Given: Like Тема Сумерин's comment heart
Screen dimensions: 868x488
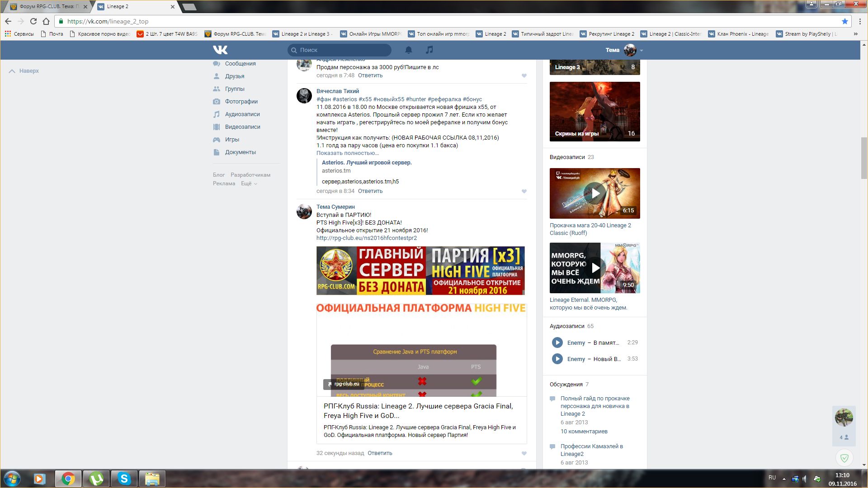Looking at the screenshot, I should click(524, 453).
